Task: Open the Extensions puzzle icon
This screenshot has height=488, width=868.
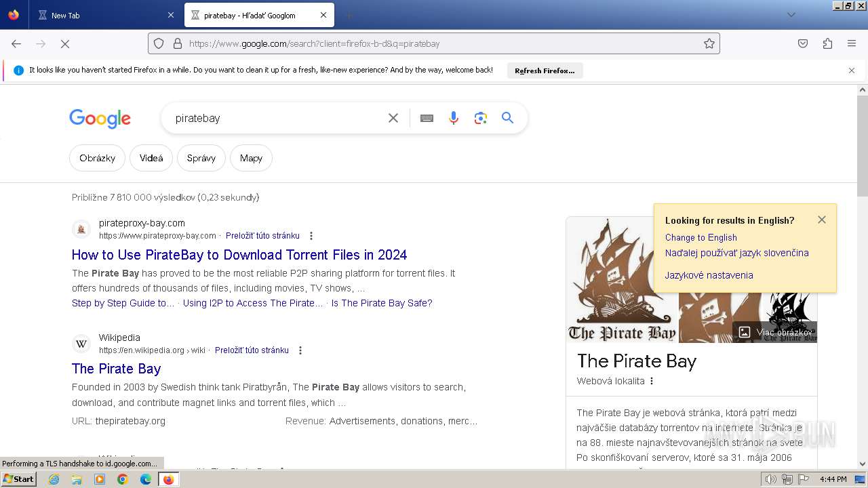Action: pos(827,43)
